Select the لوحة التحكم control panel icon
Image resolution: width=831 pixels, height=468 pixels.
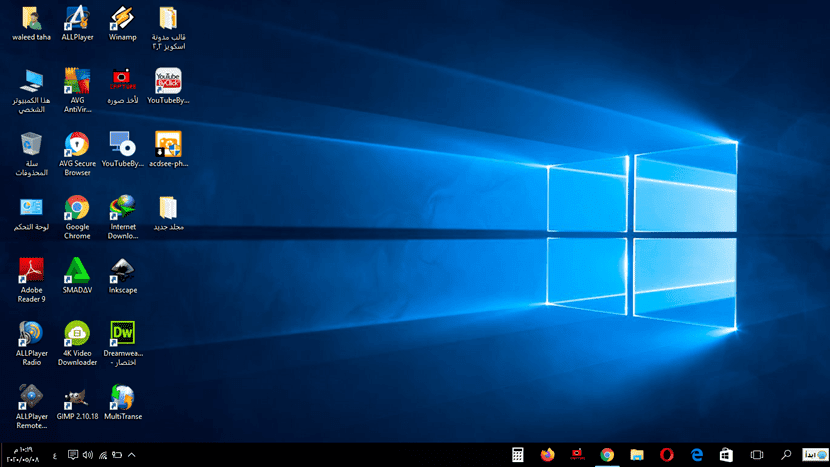click(31, 214)
